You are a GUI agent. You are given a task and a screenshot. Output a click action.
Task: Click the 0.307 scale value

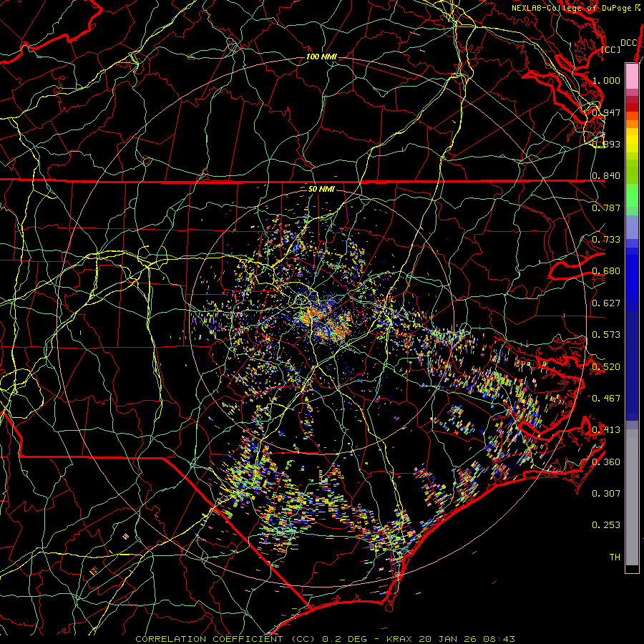606,493
